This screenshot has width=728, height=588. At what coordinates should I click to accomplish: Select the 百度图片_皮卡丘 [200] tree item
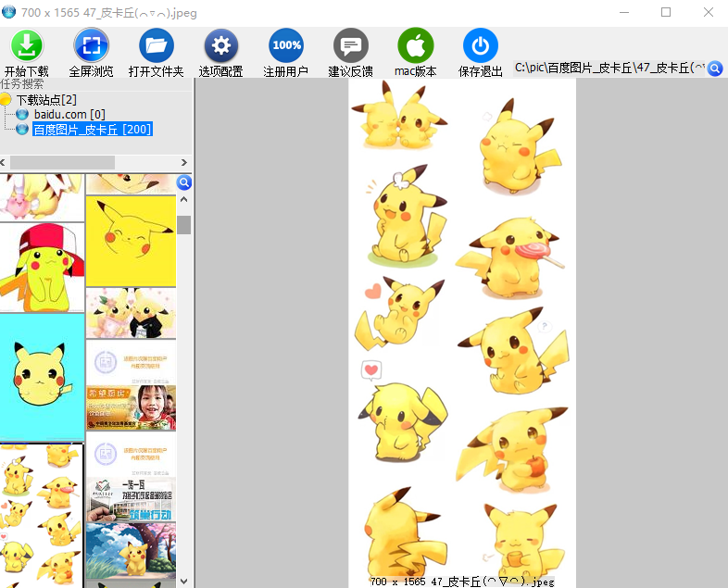click(93, 130)
